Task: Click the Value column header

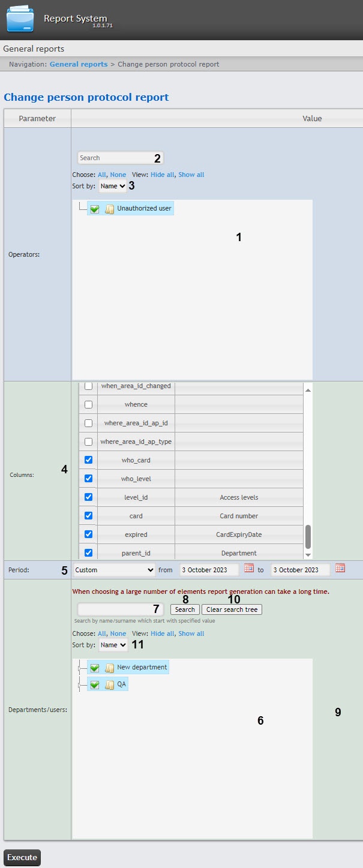Action: (217, 118)
